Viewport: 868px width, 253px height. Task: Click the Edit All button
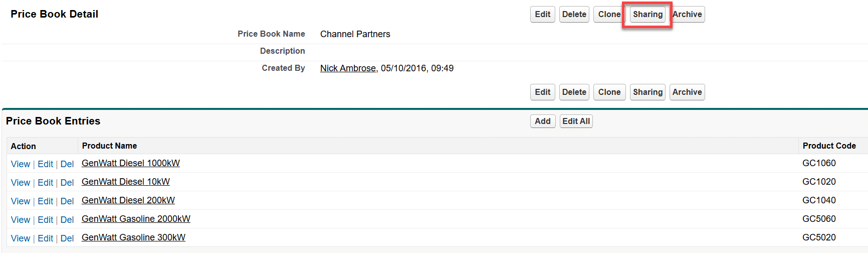point(576,121)
